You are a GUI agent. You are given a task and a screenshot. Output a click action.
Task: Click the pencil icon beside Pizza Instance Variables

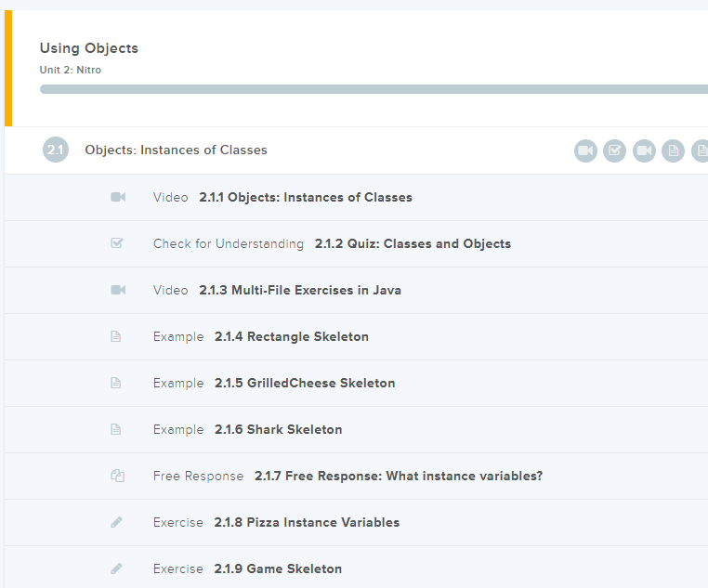pos(116,522)
